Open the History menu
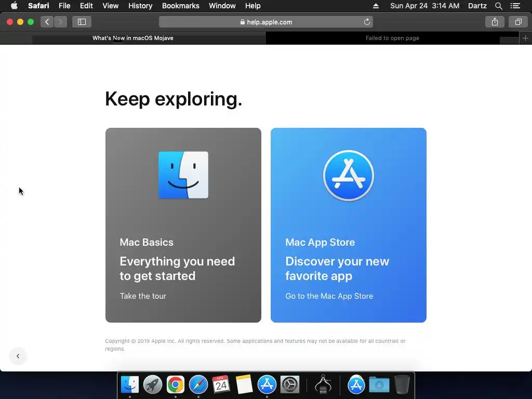Screen dimensions: 532x399 [140, 6]
